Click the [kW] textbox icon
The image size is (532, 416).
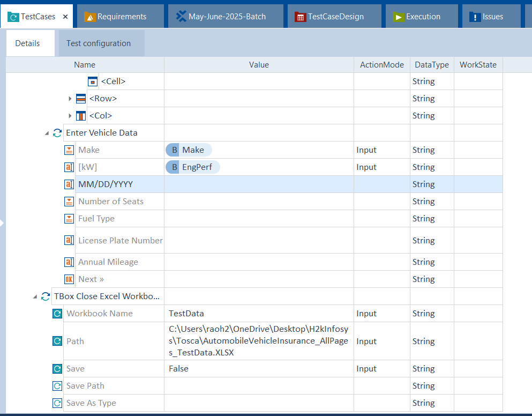click(x=69, y=167)
